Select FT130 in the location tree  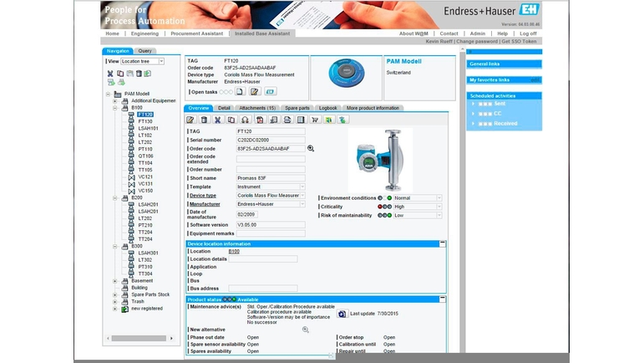click(x=145, y=121)
